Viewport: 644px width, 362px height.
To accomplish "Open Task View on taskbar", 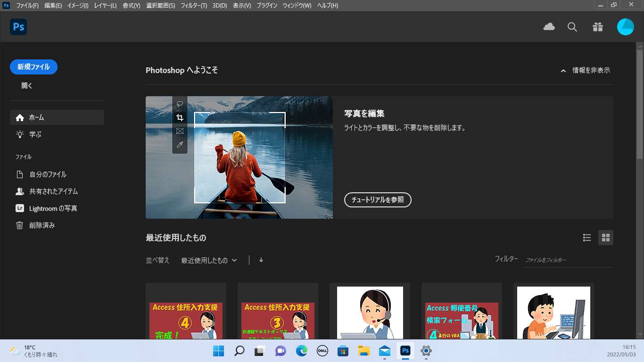I will (260, 351).
